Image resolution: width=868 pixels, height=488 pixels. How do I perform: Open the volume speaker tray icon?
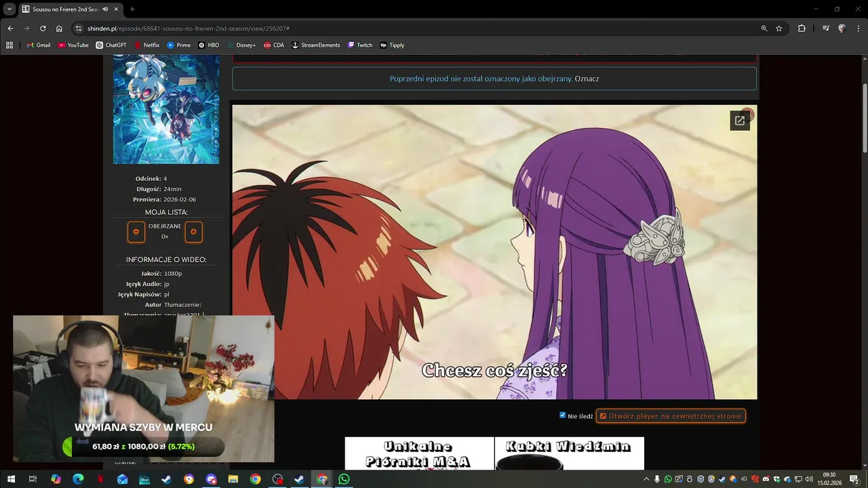pos(809,479)
